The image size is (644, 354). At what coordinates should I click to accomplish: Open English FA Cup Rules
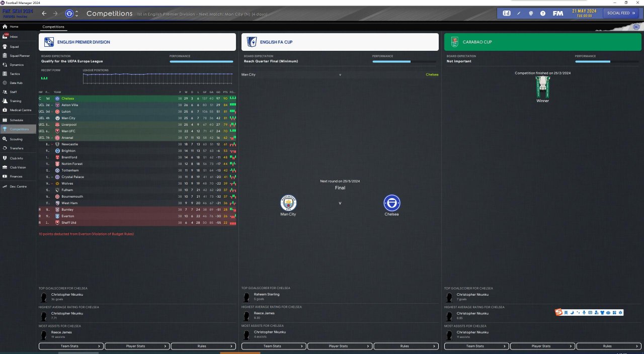[x=406, y=346]
